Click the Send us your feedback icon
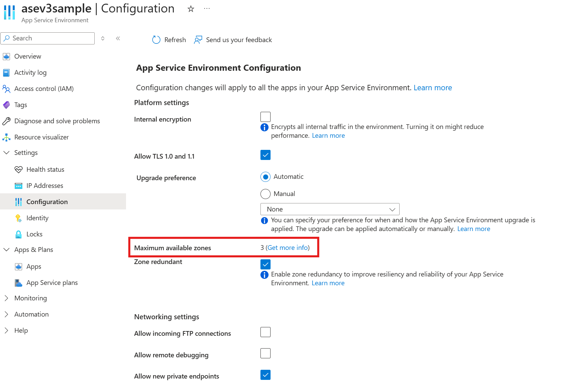The width and height of the screenshot is (562, 392). [x=198, y=40]
